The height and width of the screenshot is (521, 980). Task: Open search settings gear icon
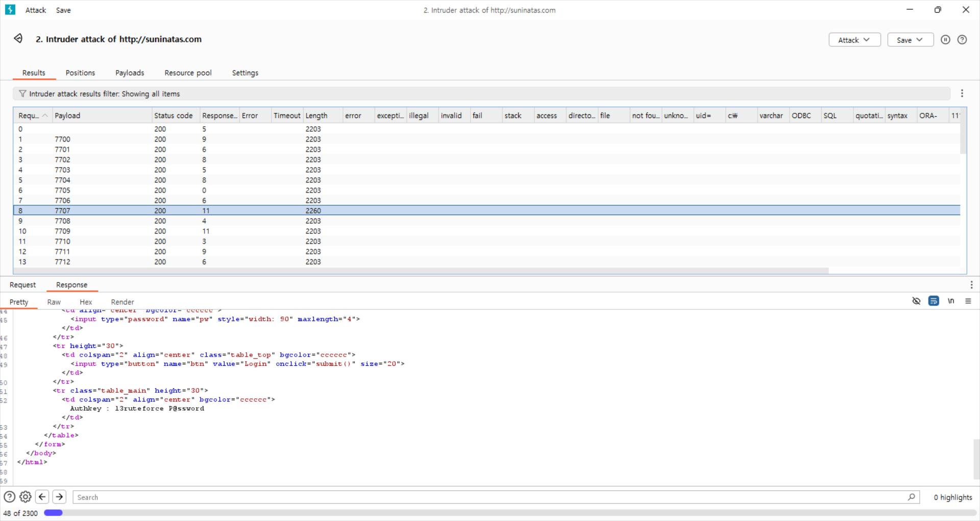(26, 496)
